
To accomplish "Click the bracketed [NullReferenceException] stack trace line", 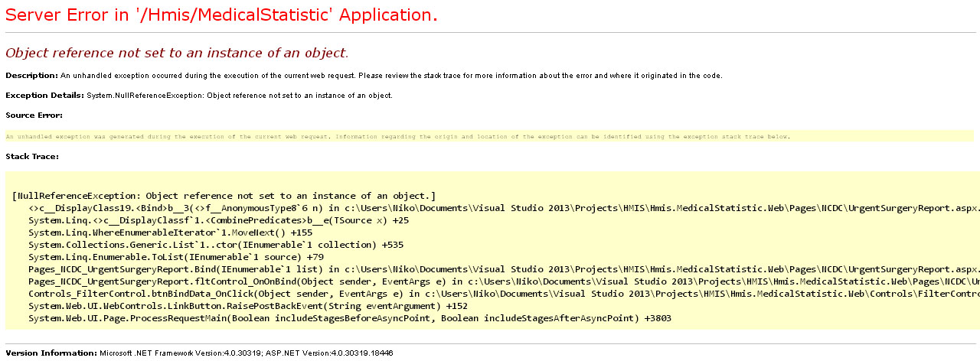I will [224, 196].
